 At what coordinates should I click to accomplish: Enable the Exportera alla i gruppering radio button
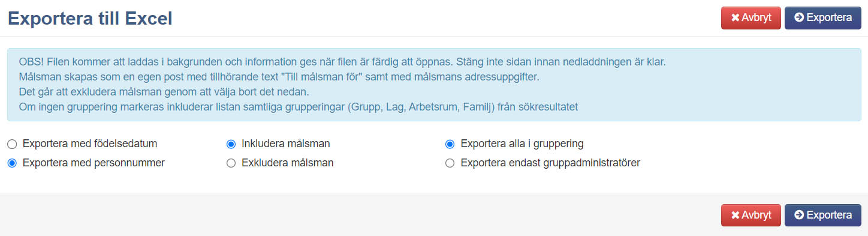450,144
